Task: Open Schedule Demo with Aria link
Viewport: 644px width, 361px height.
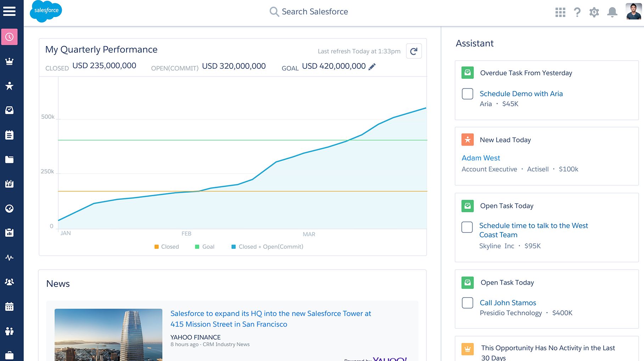Action: (x=521, y=94)
